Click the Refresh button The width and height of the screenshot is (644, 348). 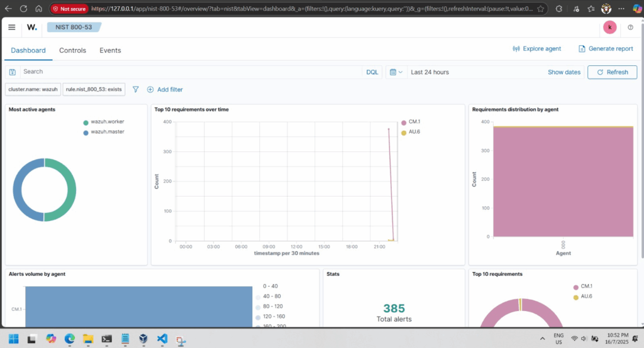pyautogui.click(x=612, y=72)
